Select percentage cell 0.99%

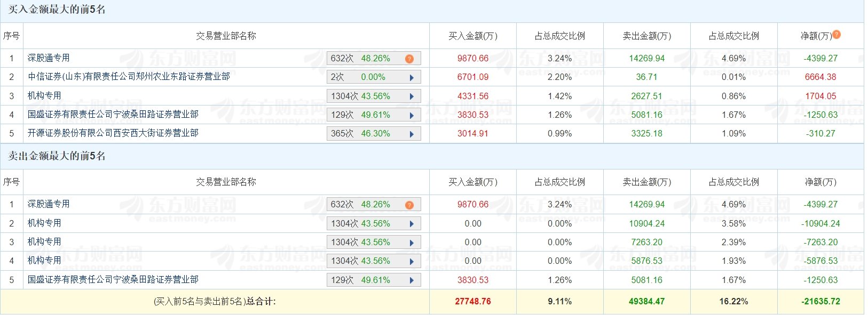click(560, 134)
